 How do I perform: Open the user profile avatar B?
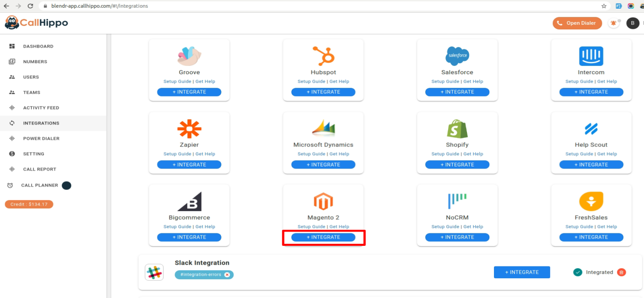[633, 23]
